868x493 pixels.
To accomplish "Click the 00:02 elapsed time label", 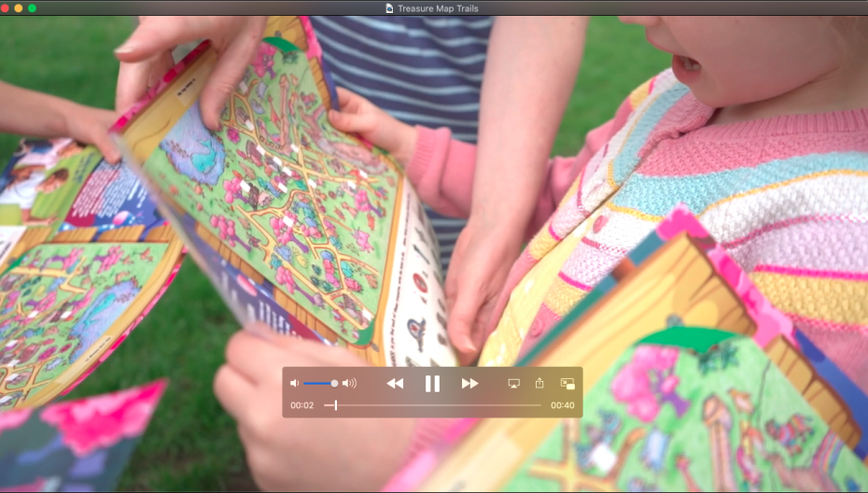I will [x=301, y=405].
